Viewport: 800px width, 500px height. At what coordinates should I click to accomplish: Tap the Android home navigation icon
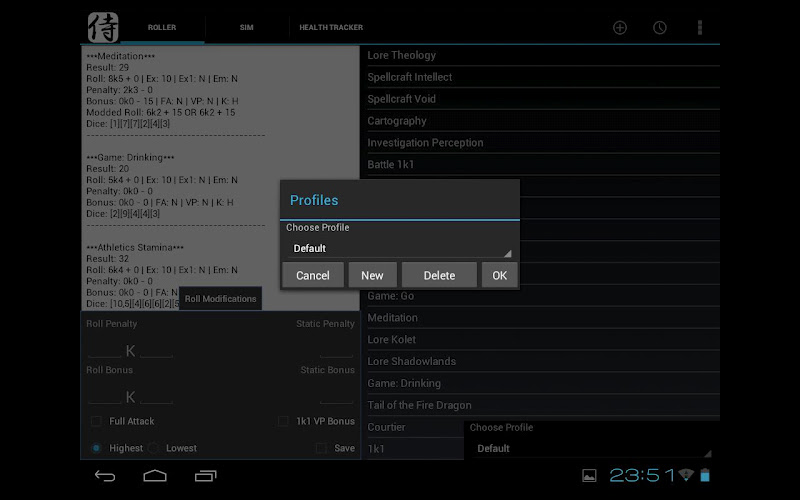(155, 476)
